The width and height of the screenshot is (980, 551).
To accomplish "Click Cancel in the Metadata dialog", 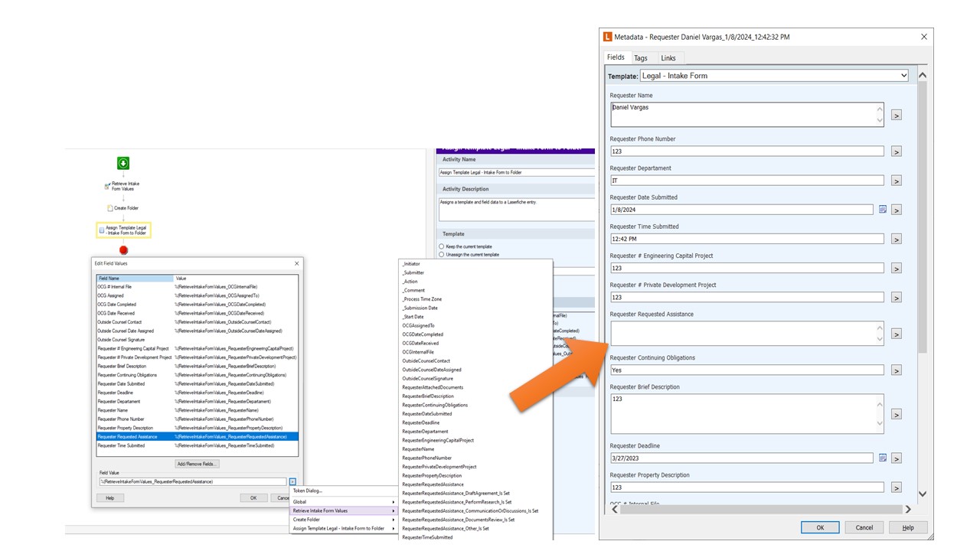I will (x=864, y=527).
